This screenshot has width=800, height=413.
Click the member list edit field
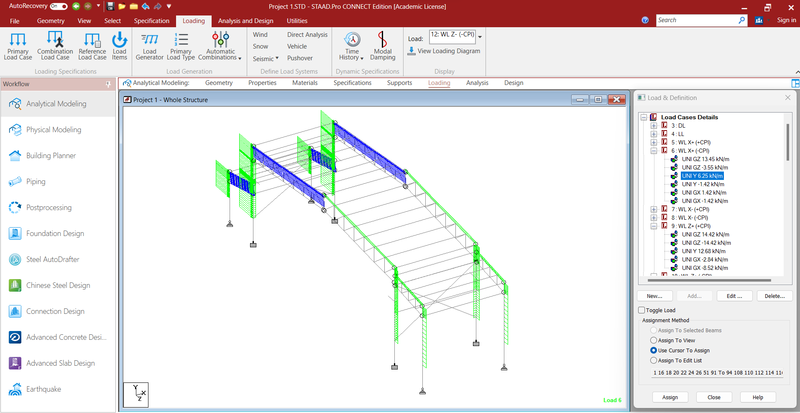716,374
